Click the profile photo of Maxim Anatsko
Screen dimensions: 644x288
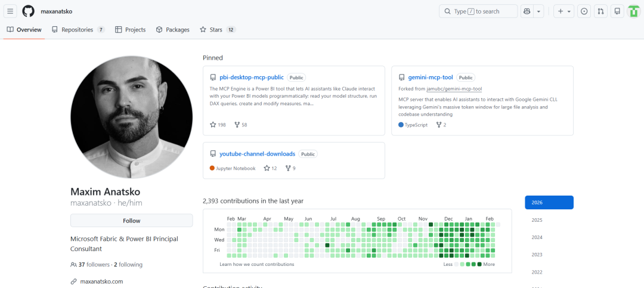pos(132,117)
